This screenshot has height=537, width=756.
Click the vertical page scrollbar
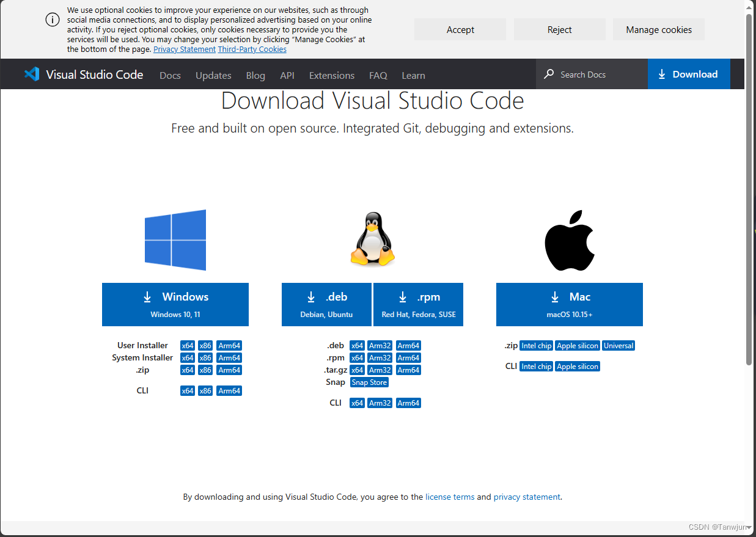[749, 189]
